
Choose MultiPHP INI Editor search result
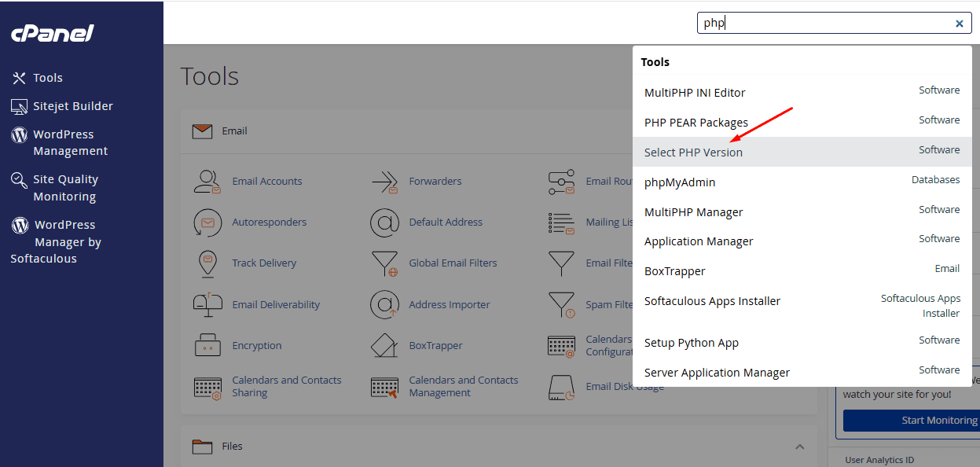coord(695,93)
